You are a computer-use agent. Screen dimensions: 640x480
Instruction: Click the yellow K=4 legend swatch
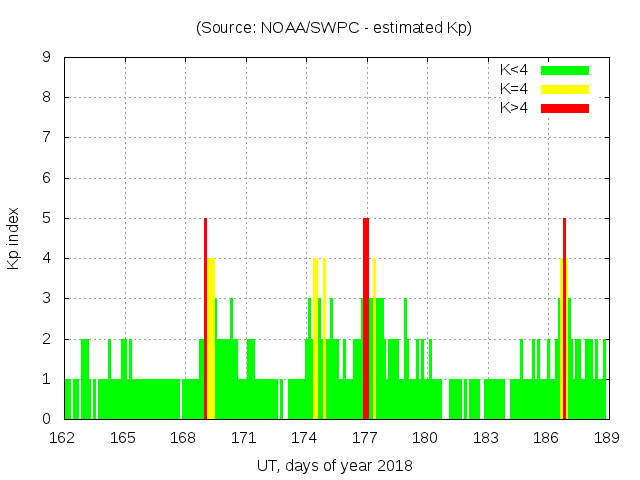pos(565,89)
